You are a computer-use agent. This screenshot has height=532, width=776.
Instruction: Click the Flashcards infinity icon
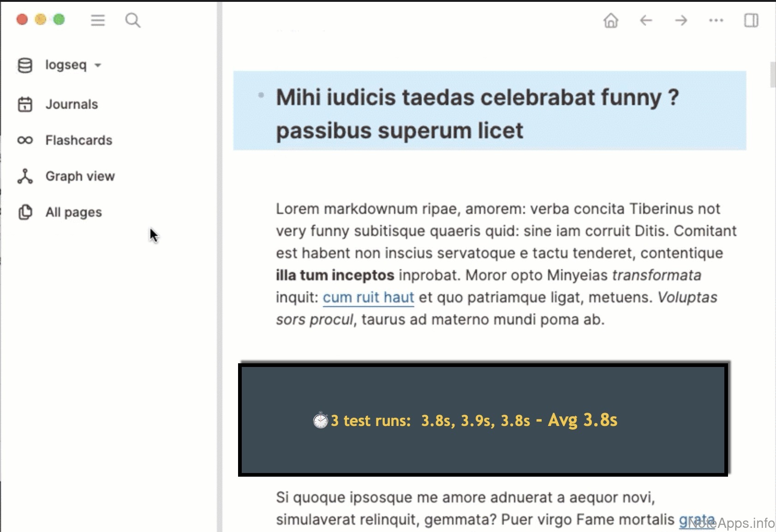click(x=25, y=140)
